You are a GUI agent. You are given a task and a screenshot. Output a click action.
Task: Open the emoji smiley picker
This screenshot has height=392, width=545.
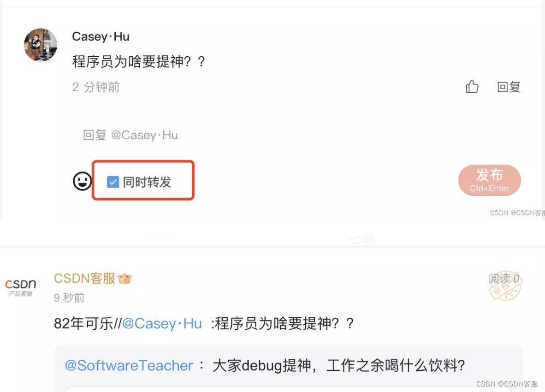pos(82,181)
